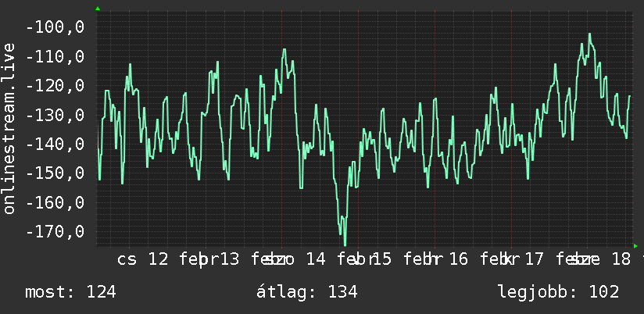Click the onlinestream.live vertical axis title

point(9,128)
